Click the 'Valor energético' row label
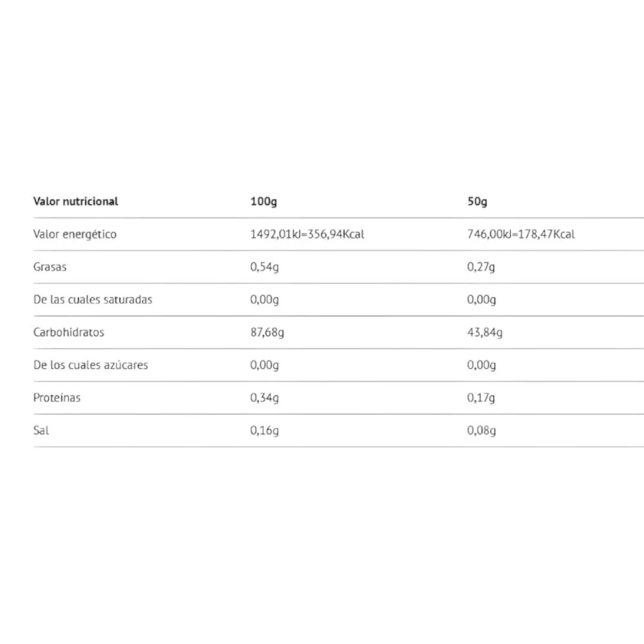The width and height of the screenshot is (644, 644). coord(75,234)
